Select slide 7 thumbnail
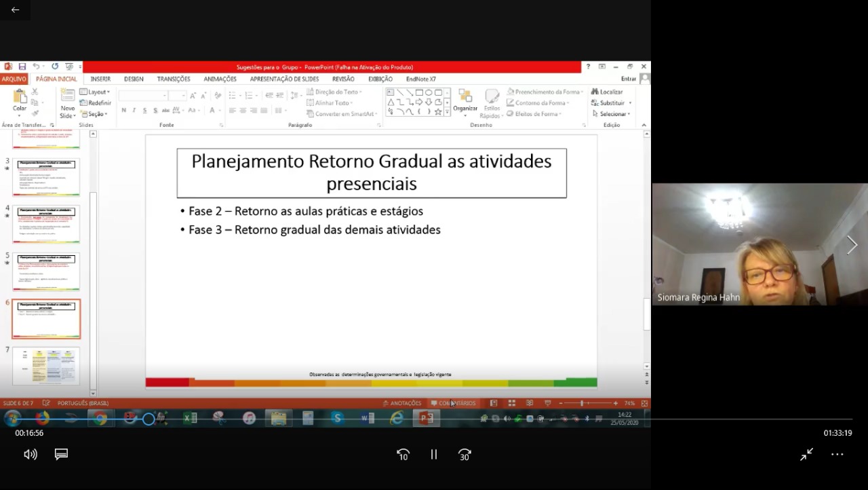The image size is (868, 490). coord(46,366)
